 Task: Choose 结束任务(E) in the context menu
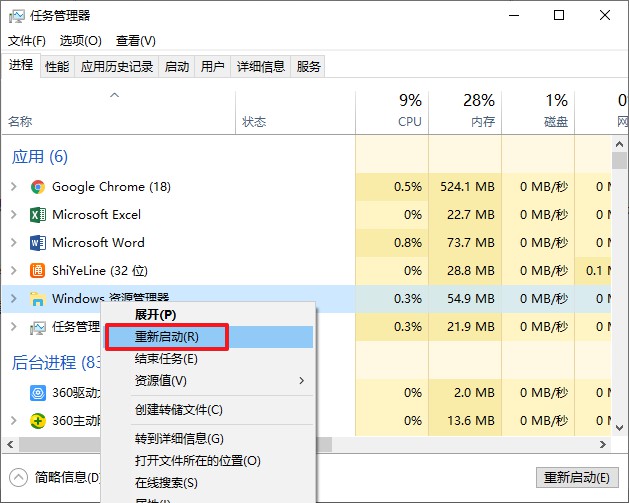click(x=208, y=359)
